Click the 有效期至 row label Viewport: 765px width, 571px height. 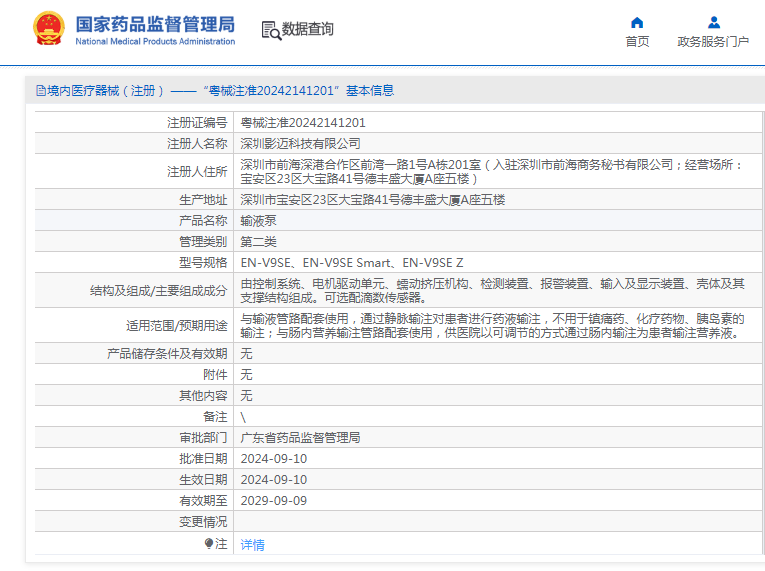point(203,501)
